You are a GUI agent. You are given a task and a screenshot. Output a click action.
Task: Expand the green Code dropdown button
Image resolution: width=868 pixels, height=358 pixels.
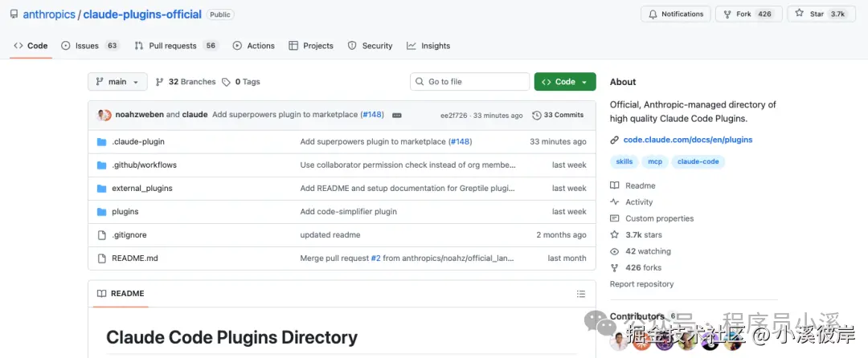click(x=565, y=82)
